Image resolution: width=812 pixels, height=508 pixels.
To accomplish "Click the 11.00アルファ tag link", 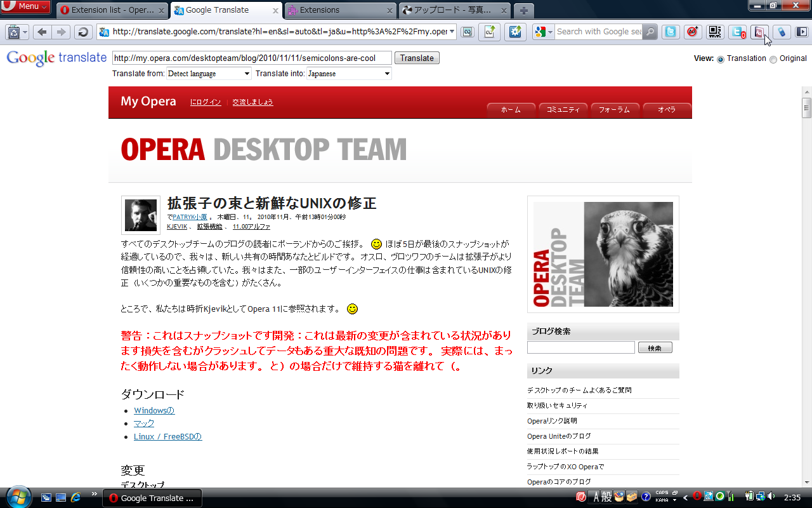I will pyautogui.click(x=251, y=227).
